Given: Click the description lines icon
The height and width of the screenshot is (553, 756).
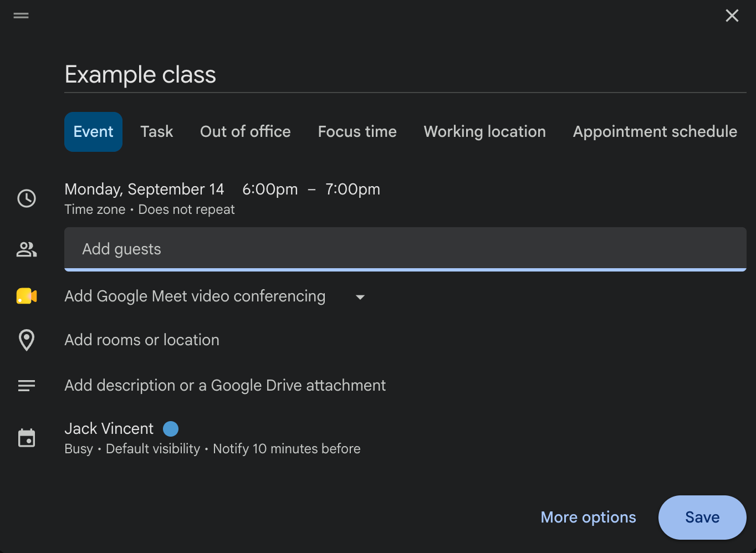Looking at the screenshot, I should coord(27,386).
